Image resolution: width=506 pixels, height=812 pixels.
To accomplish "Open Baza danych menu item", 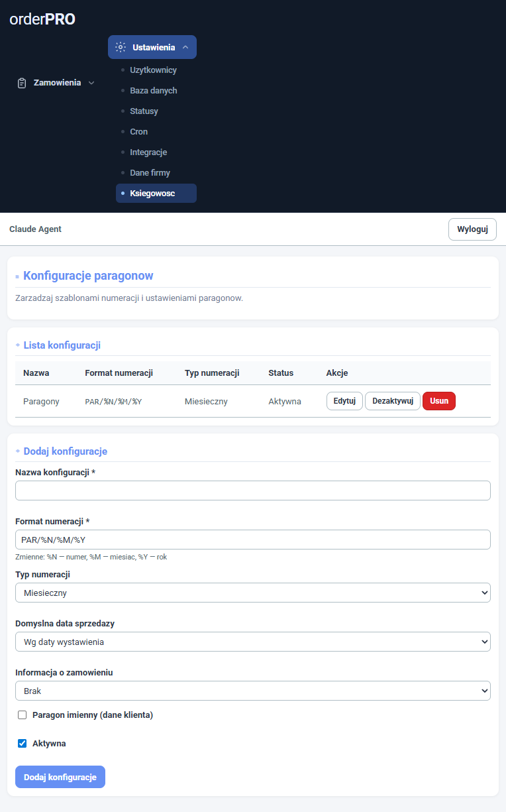I will click(153, 91).
